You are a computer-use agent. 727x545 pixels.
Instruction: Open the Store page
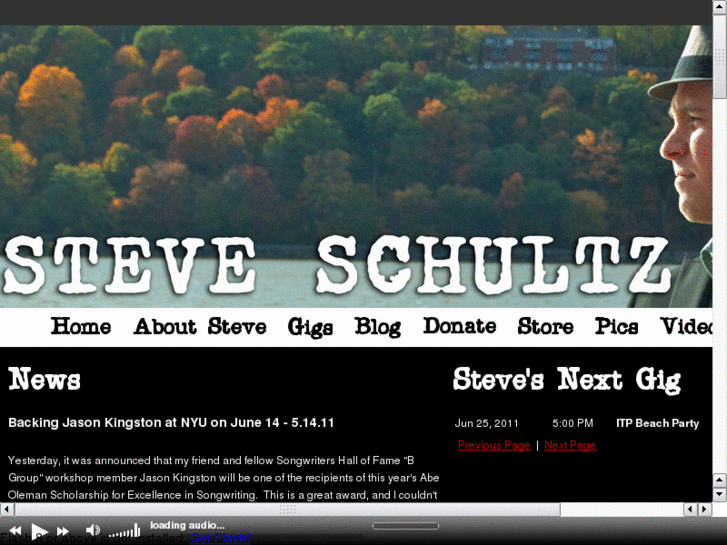(x=545, y=327)
